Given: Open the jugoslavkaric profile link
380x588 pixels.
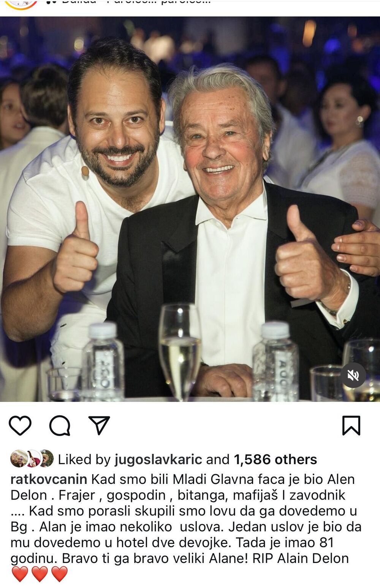Looking at the screenshot, I should 158,460.
